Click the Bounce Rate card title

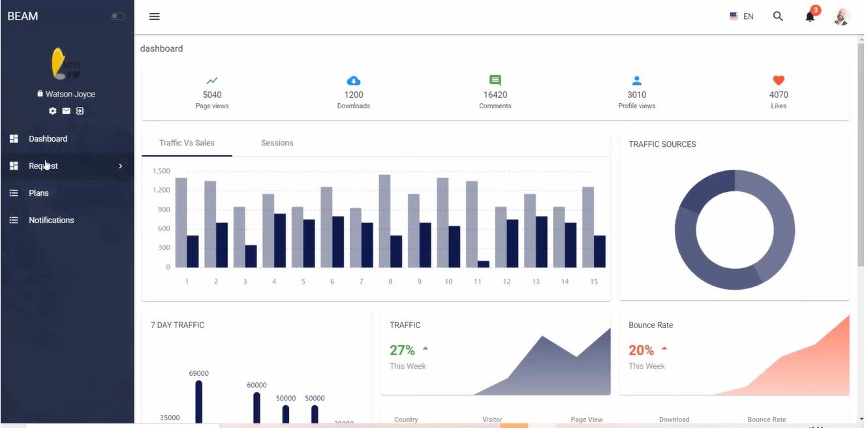(651, 325)
